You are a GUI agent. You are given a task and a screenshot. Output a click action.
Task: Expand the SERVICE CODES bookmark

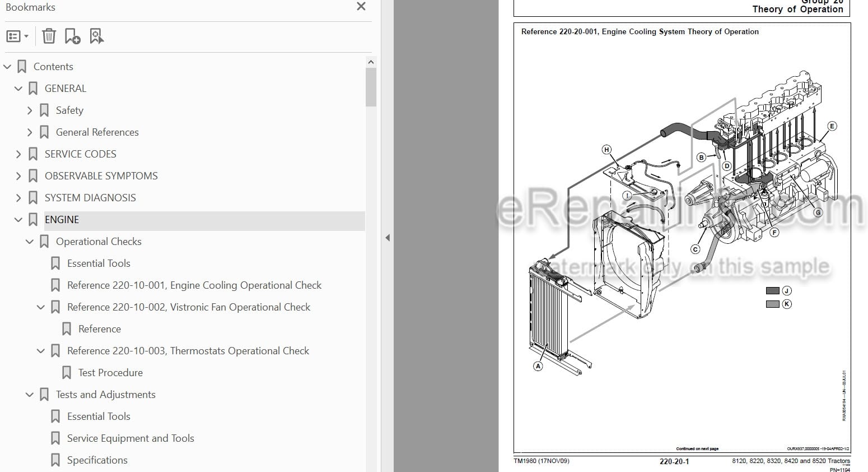point(18,154)
